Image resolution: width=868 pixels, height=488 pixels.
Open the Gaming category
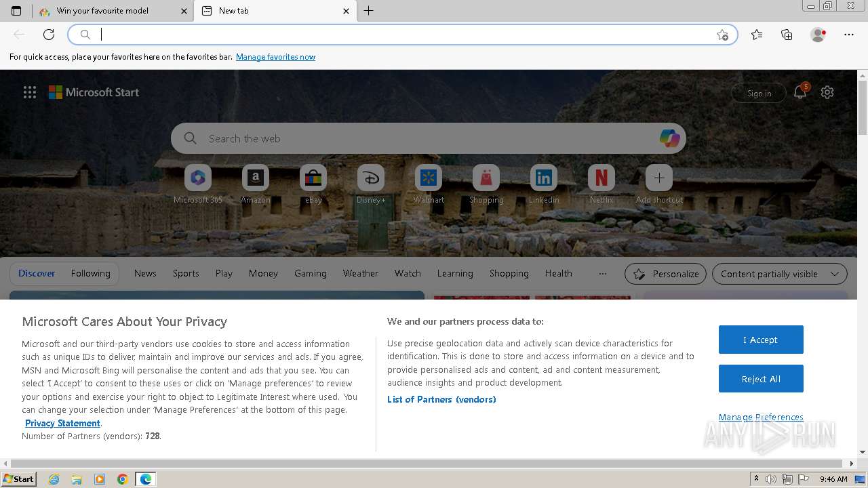(311, 273)
